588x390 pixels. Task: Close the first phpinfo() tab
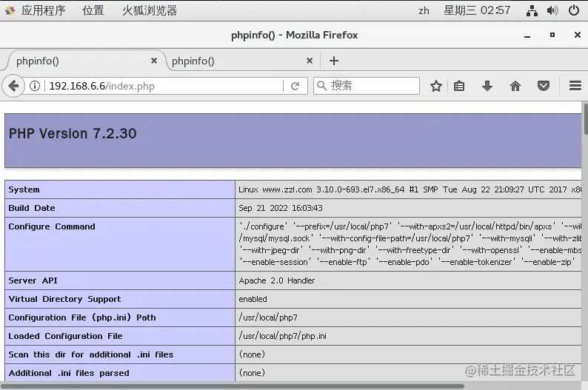[154, 61]
